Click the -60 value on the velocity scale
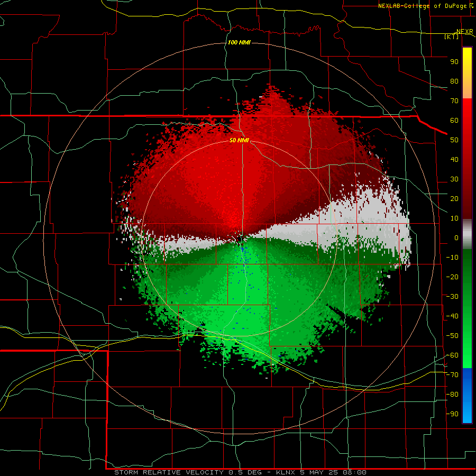 click(452, 355)
